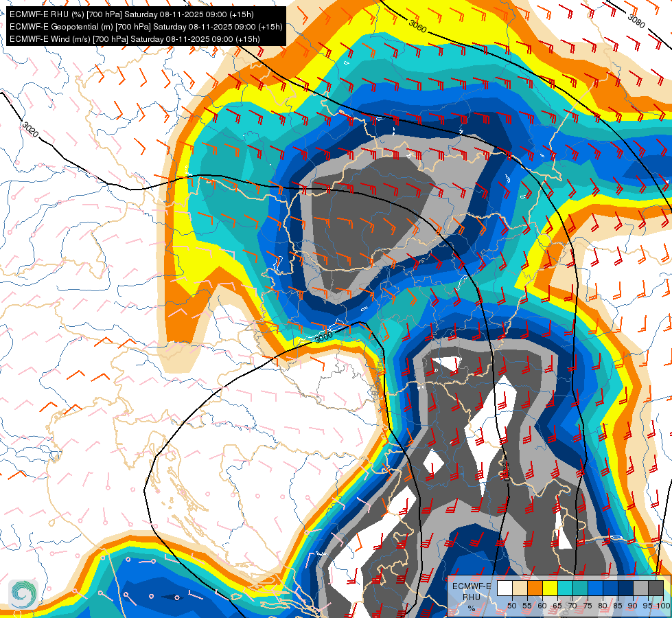Viewport: 672px width, 618px height.
Task: Click the 3020 contour label
Action: click(30, 130)
